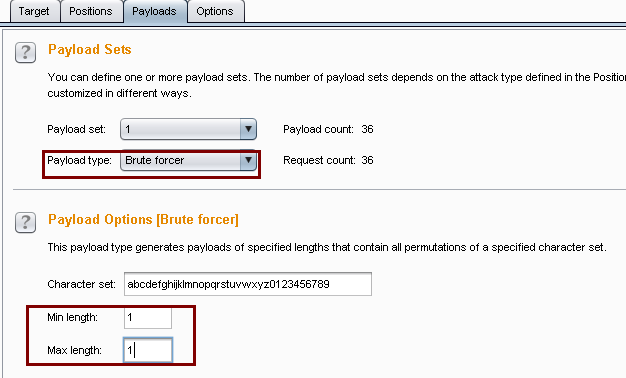This screenshot has width=626, height=378.
Task: Click inside the Max length field
Action: [148, 350]
